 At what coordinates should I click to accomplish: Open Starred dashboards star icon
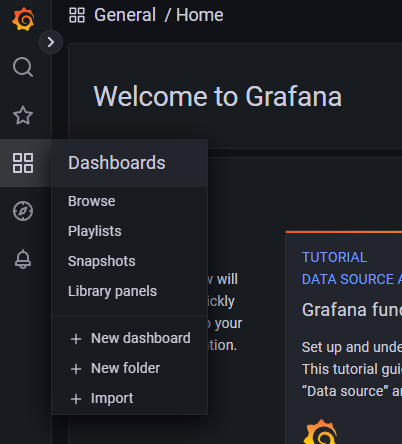[23, 115]
